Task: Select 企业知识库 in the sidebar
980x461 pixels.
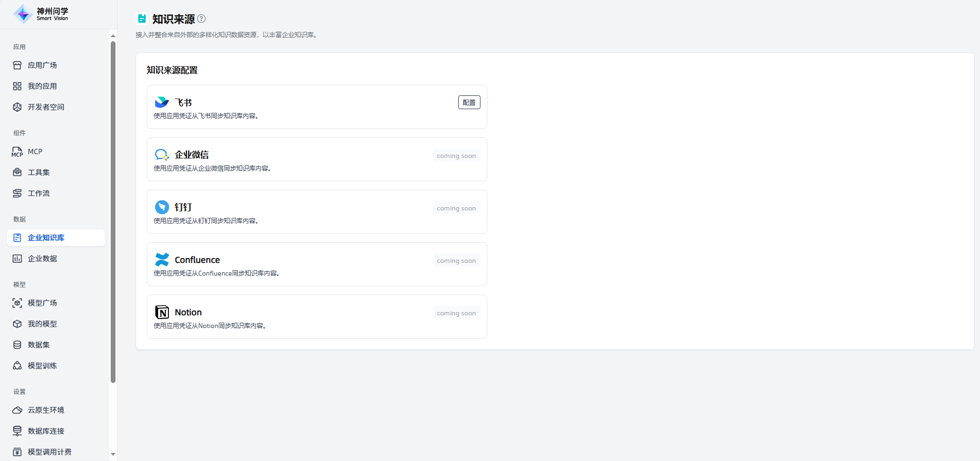Action: (x=46, y=238)
